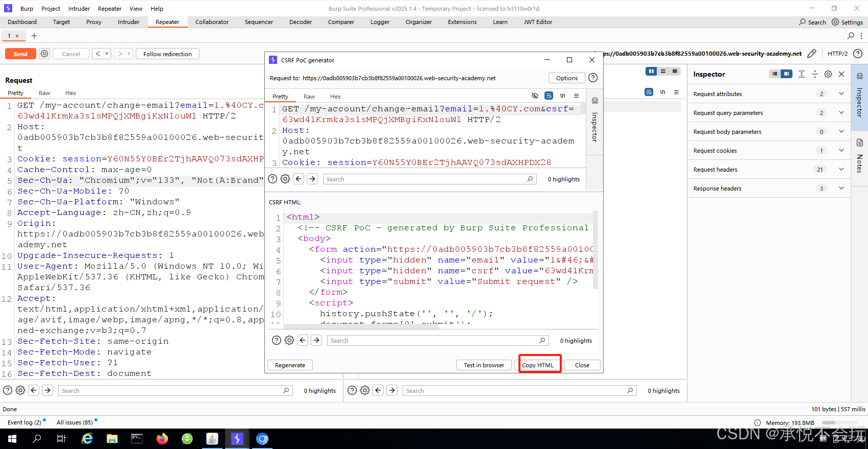Click the HTTP/2 protocol toggle
Viewport: 868px width, 449px height.
[837, 54]
